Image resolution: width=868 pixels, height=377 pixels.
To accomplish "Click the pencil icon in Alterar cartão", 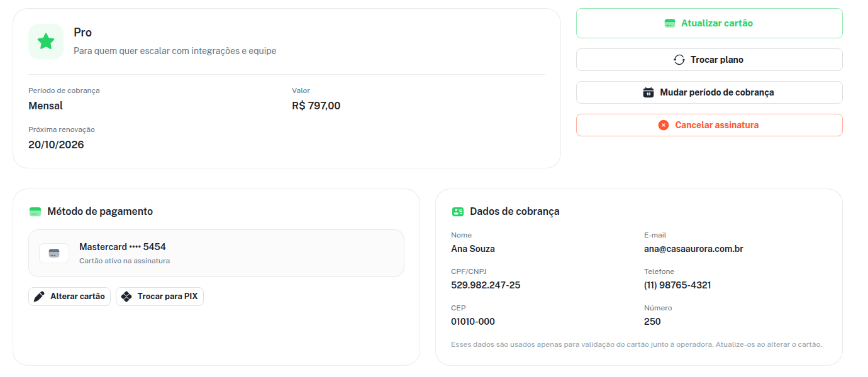I will coord(39,297).
